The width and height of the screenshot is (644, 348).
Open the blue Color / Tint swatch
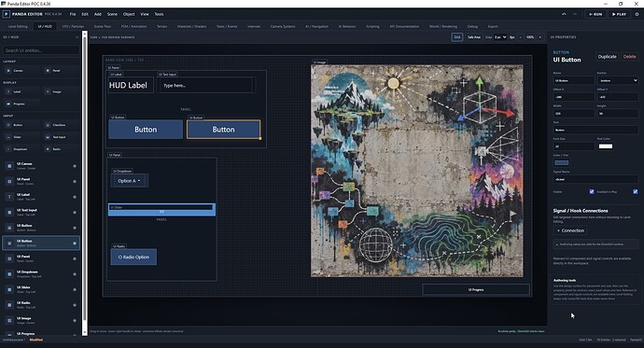[x=562, y=162]
